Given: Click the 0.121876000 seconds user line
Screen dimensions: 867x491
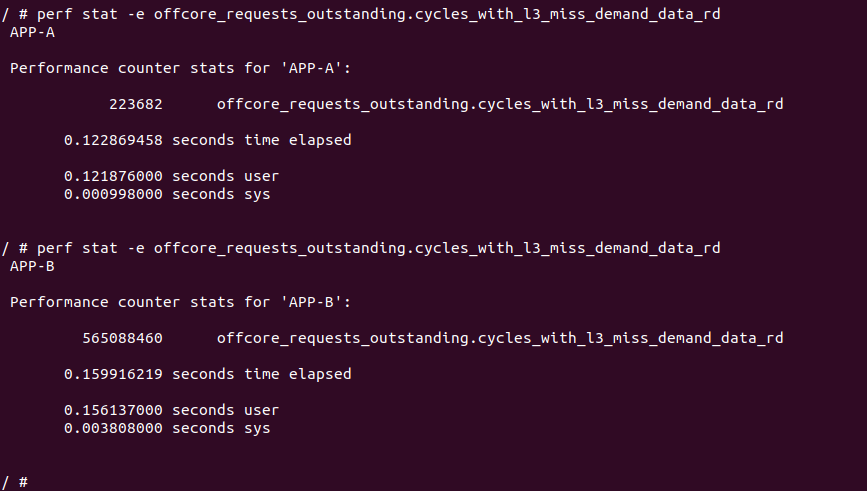Looking at the screenshot, I should pyautogui.click(x=171, y=176).
